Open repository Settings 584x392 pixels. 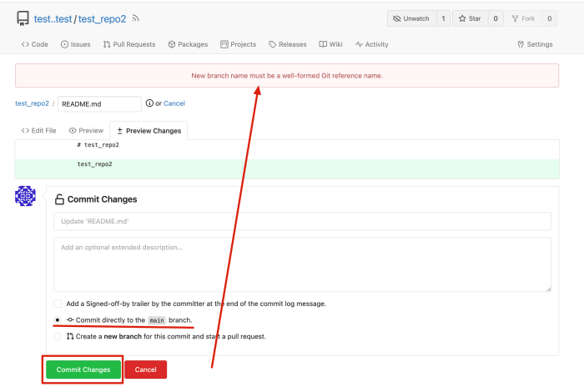pyautogui.click(x=535, y=44)
